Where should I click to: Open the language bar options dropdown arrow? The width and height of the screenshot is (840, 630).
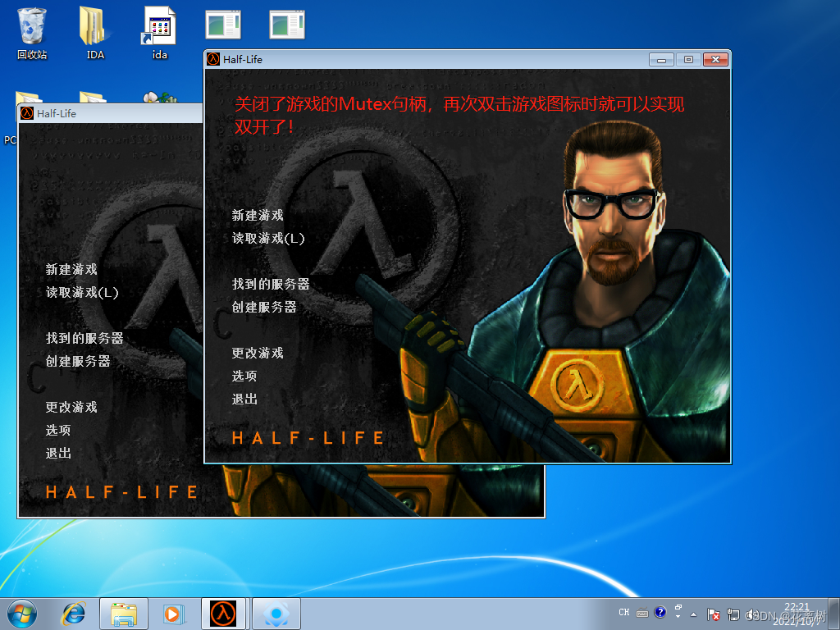[x=678, y=617]
